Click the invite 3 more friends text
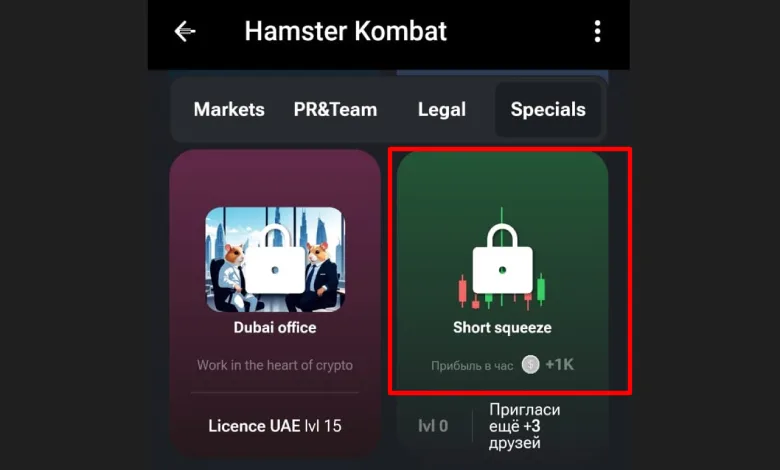Viewport: 780px width, 470px height. [x=525, y=426]
